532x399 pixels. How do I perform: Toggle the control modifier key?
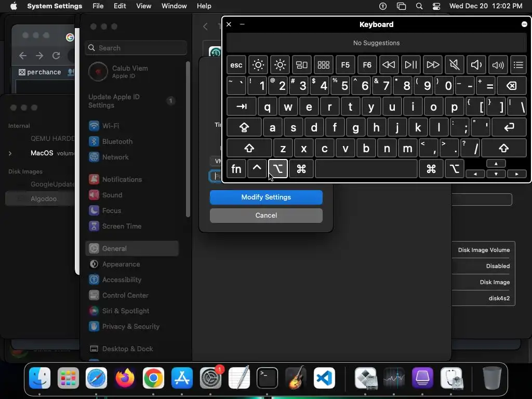click(257, 169)
